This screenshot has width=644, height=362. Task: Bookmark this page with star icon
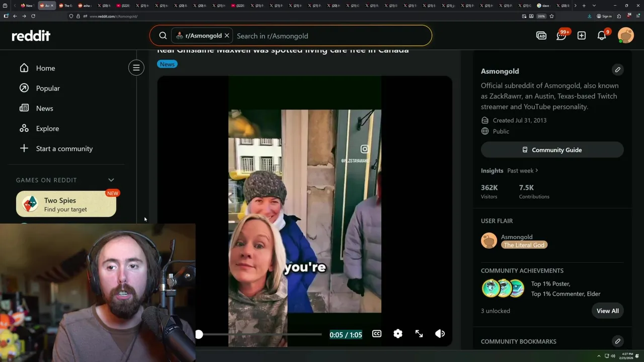tap(551, 16)
